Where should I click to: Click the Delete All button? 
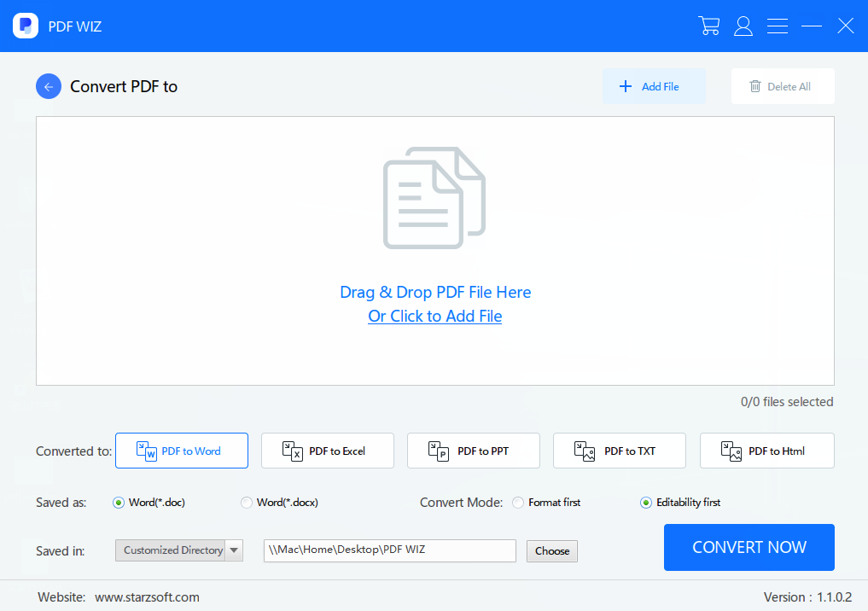[782, 86]
